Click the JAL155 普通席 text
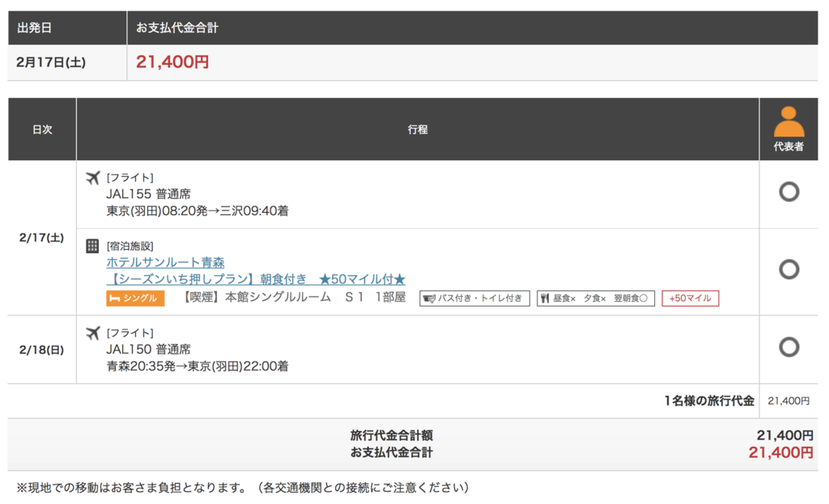This screenshot has height=504, width=829. click(x=149, y=194)
